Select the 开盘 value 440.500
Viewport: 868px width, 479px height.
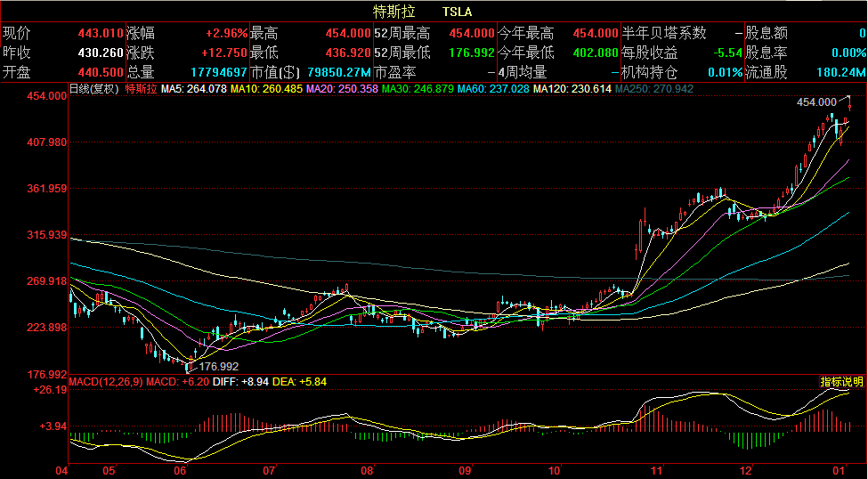point(101,72)
